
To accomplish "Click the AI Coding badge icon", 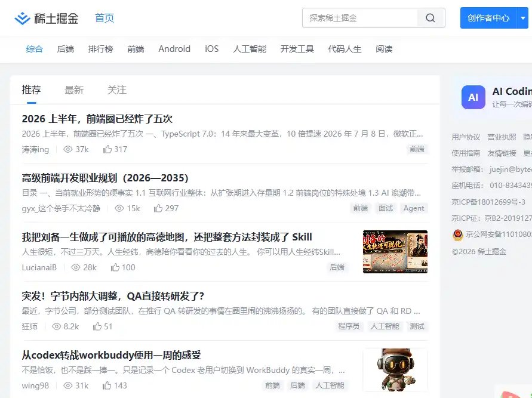I will pos(473,97).
